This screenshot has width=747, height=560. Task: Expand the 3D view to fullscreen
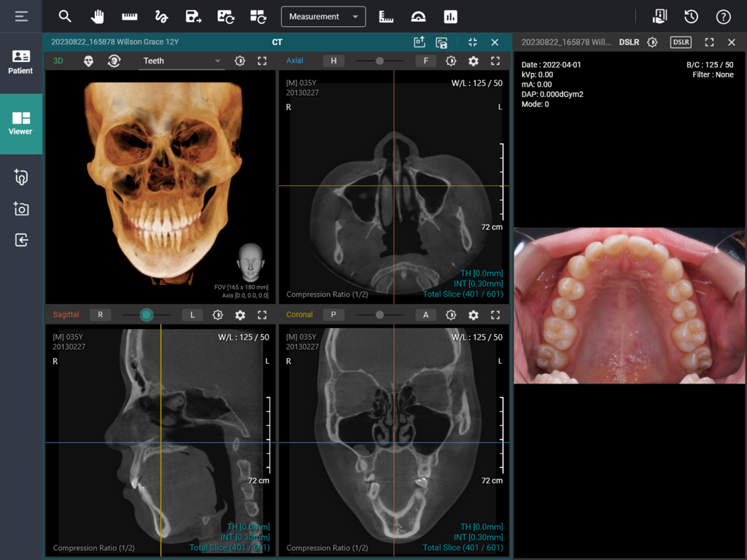(262, 61)
